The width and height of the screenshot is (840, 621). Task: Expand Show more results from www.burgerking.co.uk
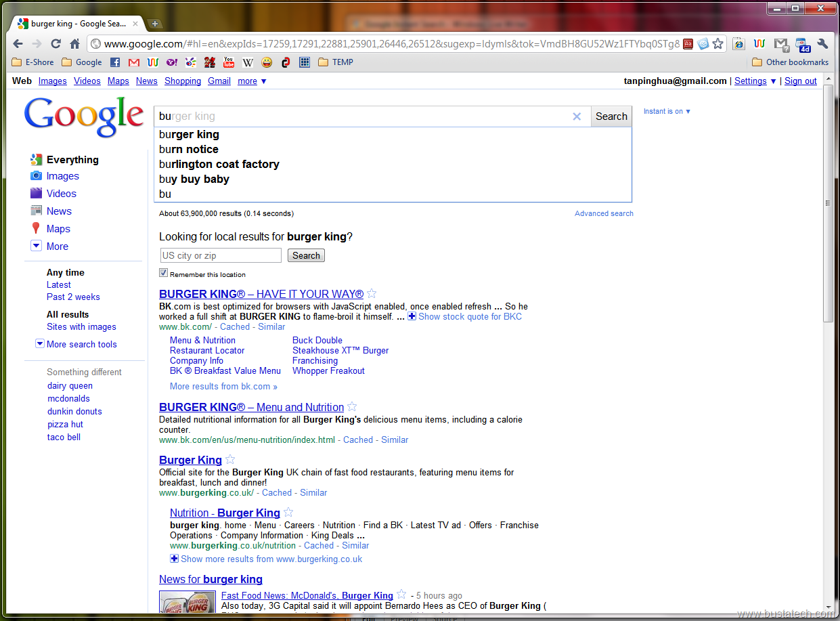(266, 559)
